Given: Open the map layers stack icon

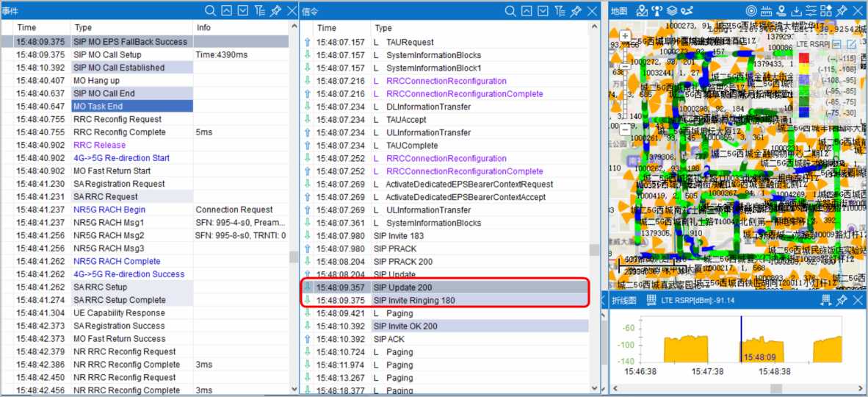Looking at the screenshot, I should tap(672, 10).
